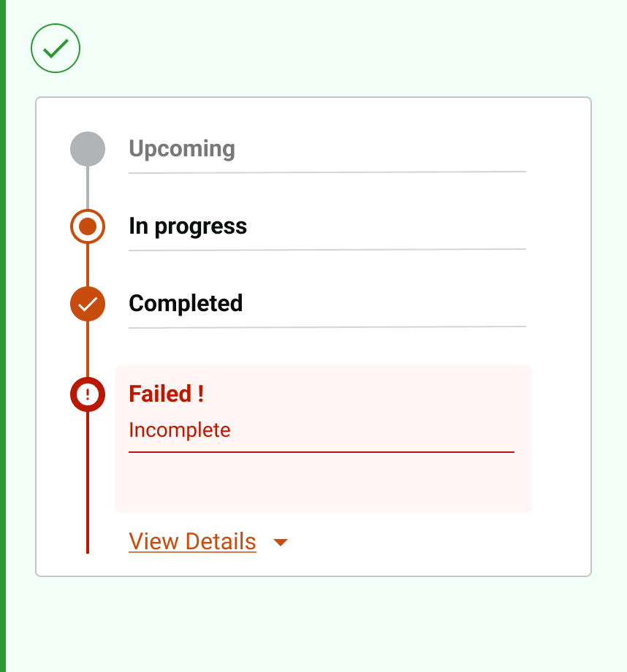
Task: Choose the Completed step label
Action: (x=186, y=304)
